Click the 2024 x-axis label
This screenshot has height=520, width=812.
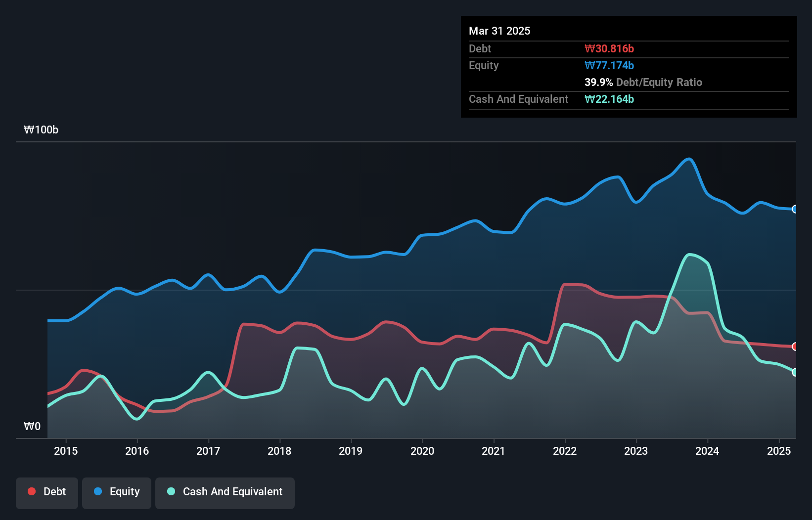point(707,451)
